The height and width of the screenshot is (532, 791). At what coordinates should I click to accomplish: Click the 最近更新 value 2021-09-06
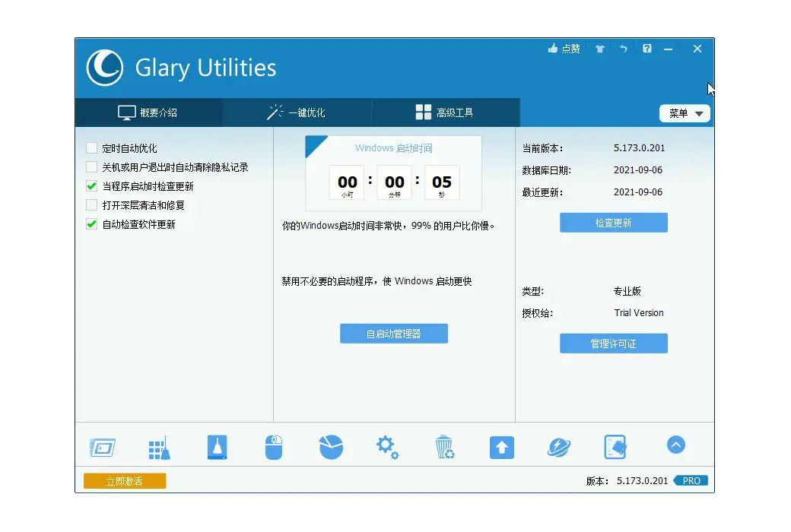coord(637,192)
